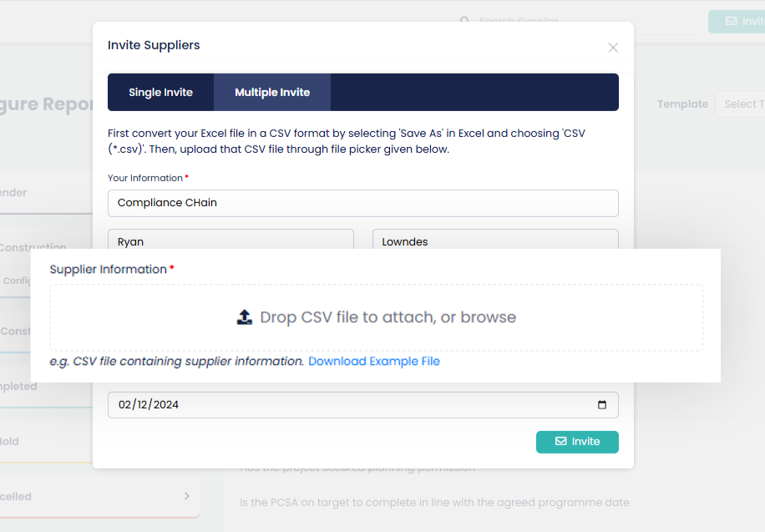The height and width of the screenshot is (532, 765).
Task: Browse for a CSV file to attach
Action: pyautogui.click(x=376, y=317)
